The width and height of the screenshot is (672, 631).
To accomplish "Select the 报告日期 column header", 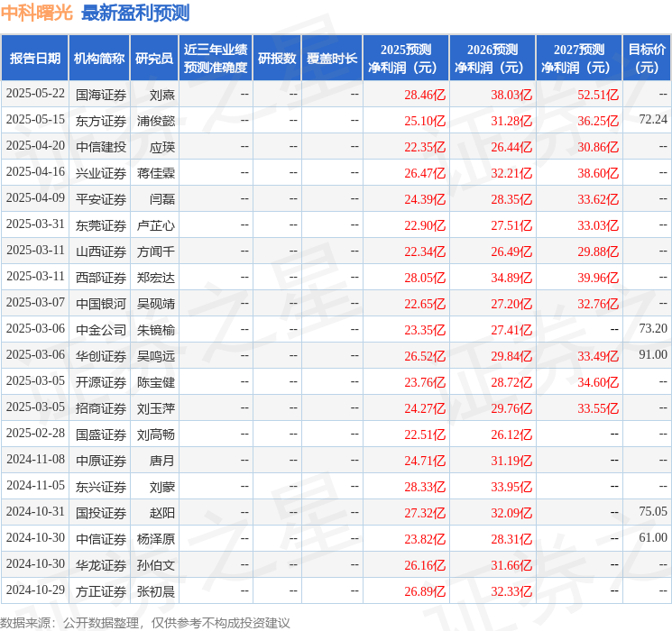I will click(35, 59).
